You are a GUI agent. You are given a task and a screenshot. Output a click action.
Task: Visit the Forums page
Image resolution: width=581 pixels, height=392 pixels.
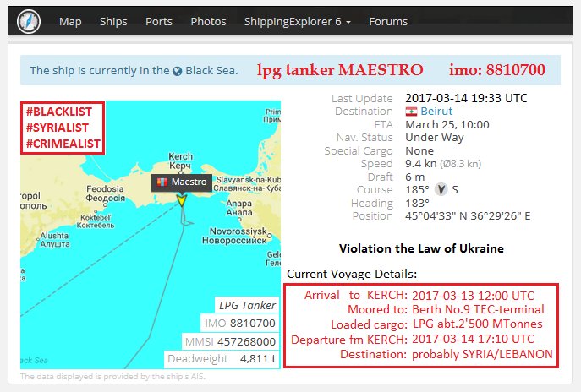(388, 21)
